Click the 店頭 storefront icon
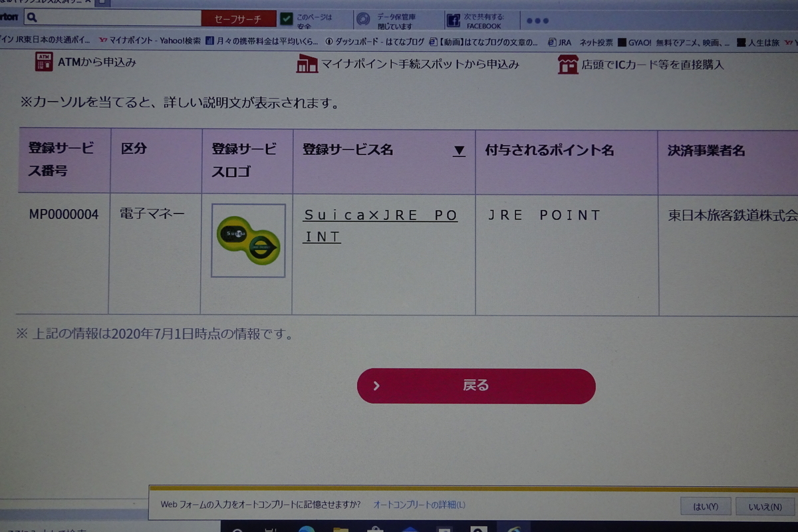Image resolution: width=798 pixels, height=532 pixels. [x=567, y=65]
